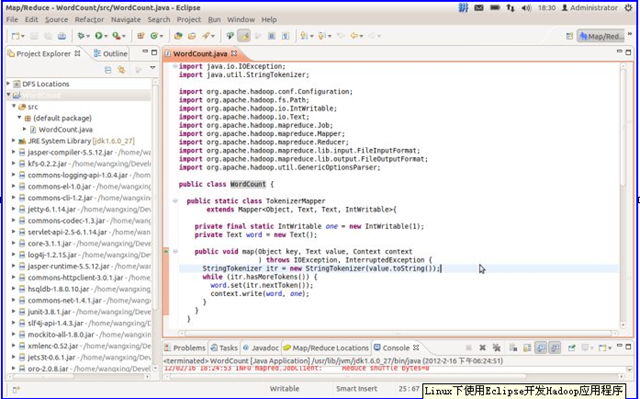Click the Open Perspective icon
640x399 pixels.
pyautogui.click(x=569, y=36)
